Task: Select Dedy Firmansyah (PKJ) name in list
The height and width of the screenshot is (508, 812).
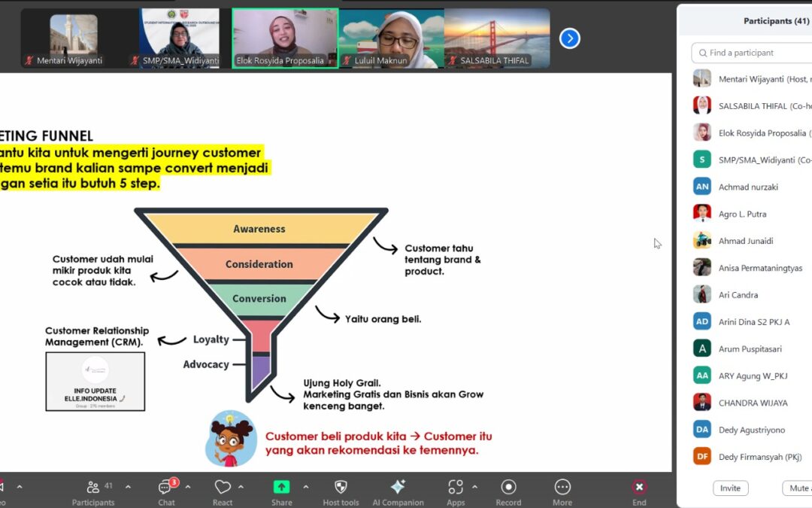Action: tap(759, 457)
